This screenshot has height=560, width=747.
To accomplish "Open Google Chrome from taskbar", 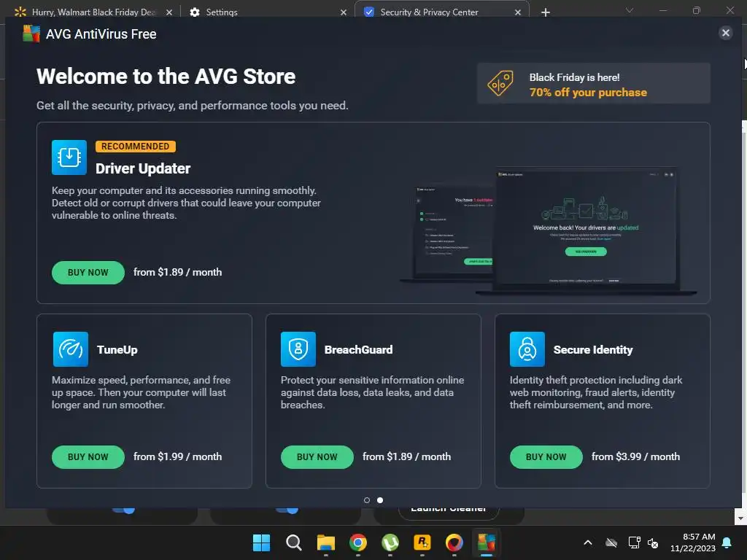I will pyautogui.click(x=357, y=542).
